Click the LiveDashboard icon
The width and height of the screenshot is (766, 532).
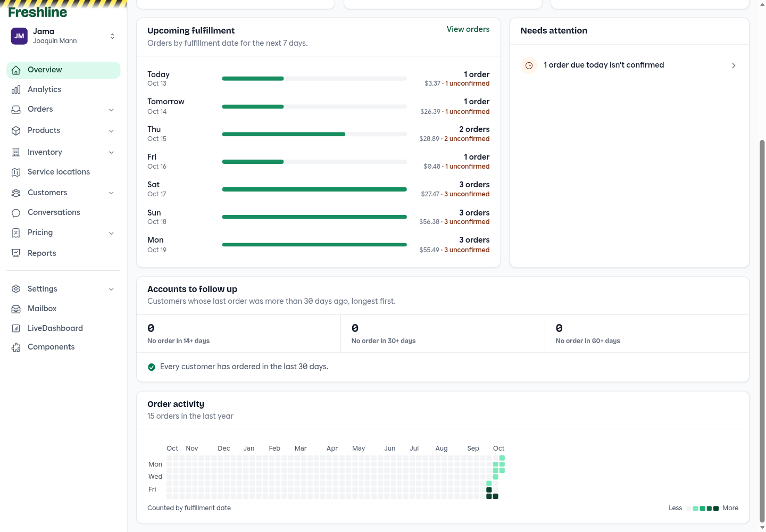pyautogui.click(x=16, y=328)
